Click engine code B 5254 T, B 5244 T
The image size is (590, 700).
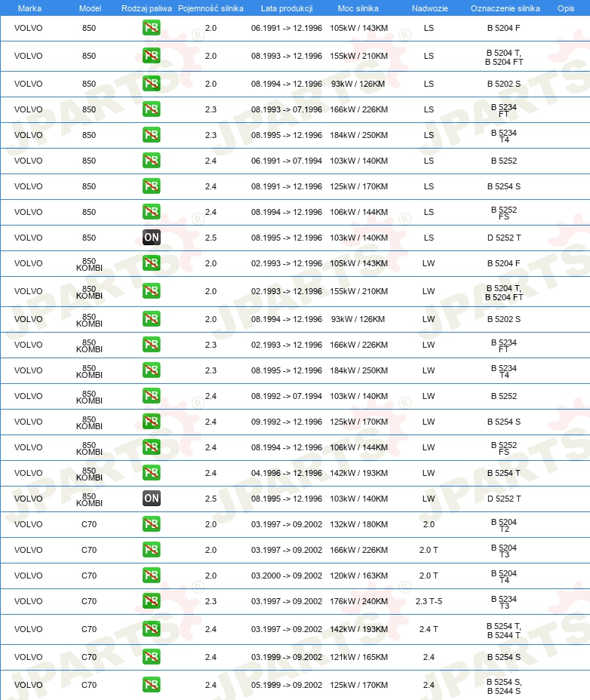[x=504, y=631]
